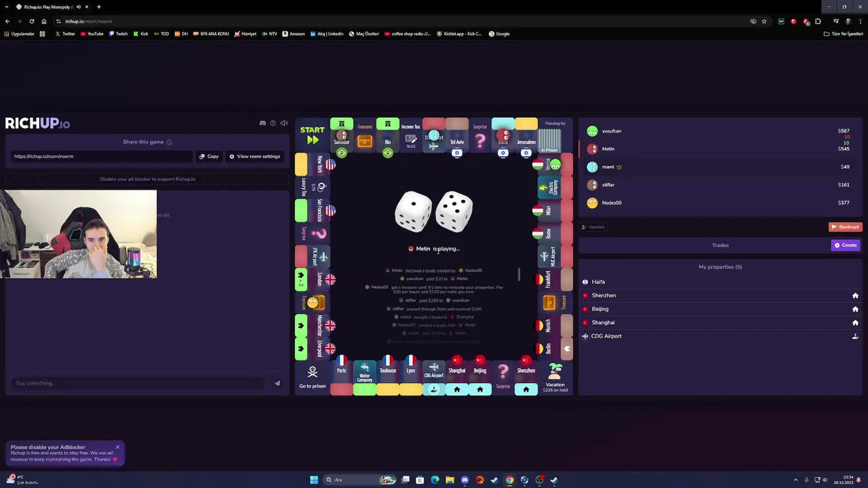This screenshot has height=488, width=868.
Task: Select the Go to prison corner tile
Action: [x=313, y=378]
